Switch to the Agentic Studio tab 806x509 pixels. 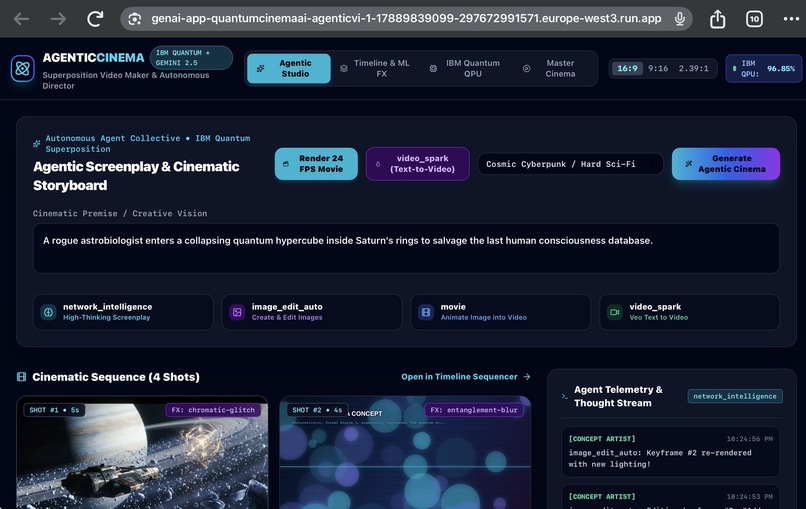coord(289,68)
